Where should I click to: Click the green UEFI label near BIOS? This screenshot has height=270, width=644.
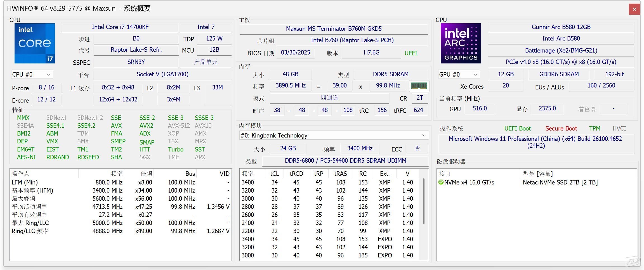coord(411,53)
